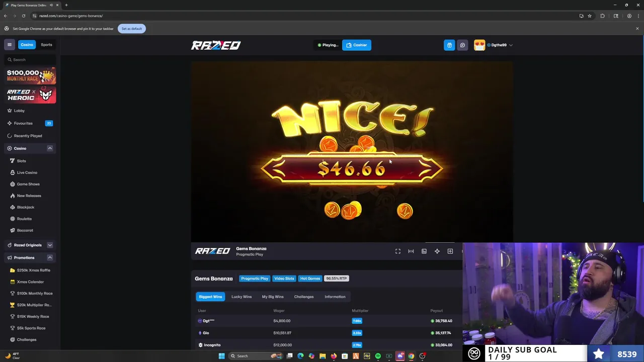Open Firefox from the taskbar
Screen dimensions: 644x362
pos(334,356)
